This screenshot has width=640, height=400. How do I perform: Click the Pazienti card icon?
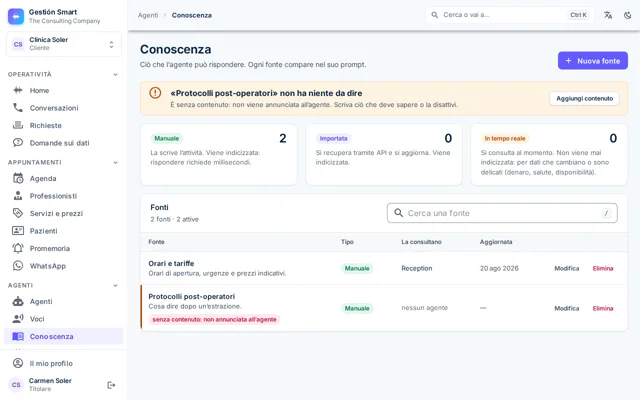point(18,231)
